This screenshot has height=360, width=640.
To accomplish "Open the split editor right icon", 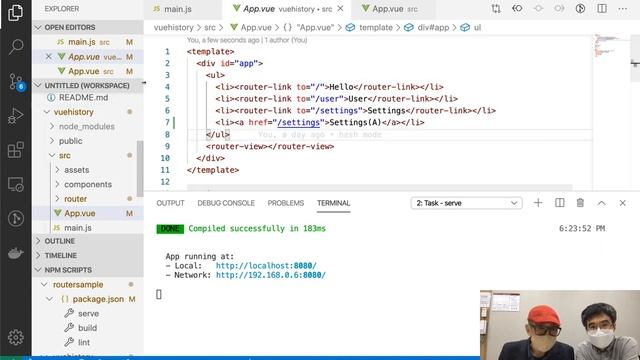I will point(602,9).
